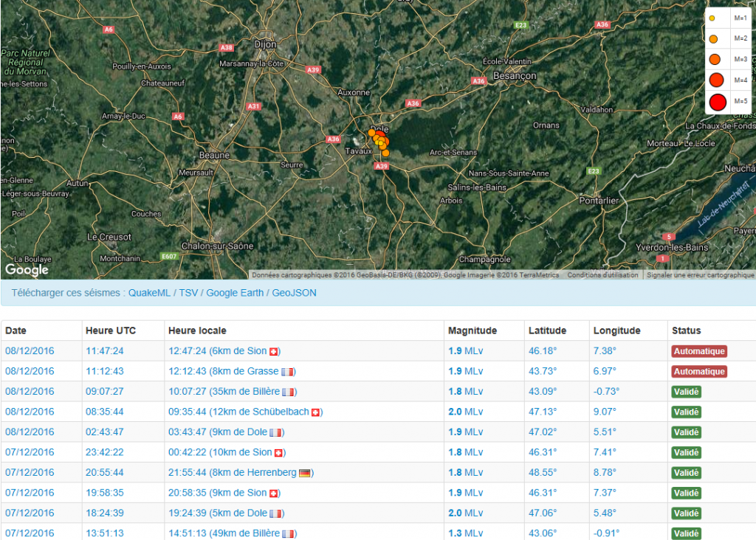Click the German flag beside Herrenberg
Viewport: 756px width, 540px height.
tap(305, 473)
